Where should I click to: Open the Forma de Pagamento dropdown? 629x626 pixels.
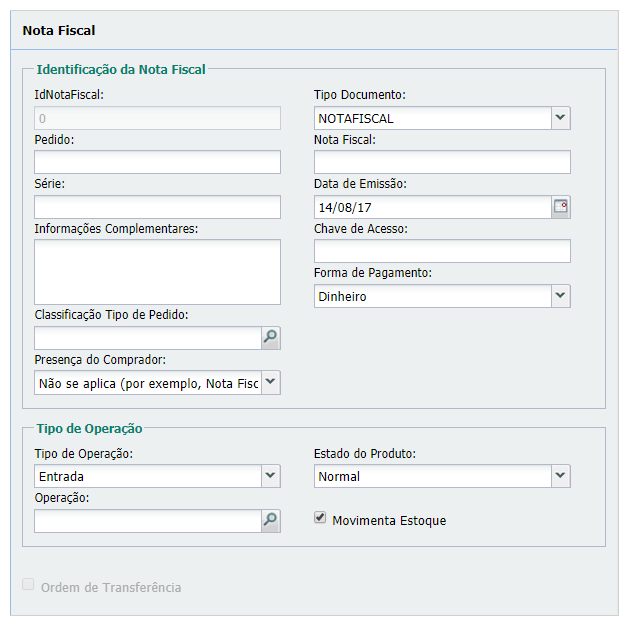click(x=560, y=296)
